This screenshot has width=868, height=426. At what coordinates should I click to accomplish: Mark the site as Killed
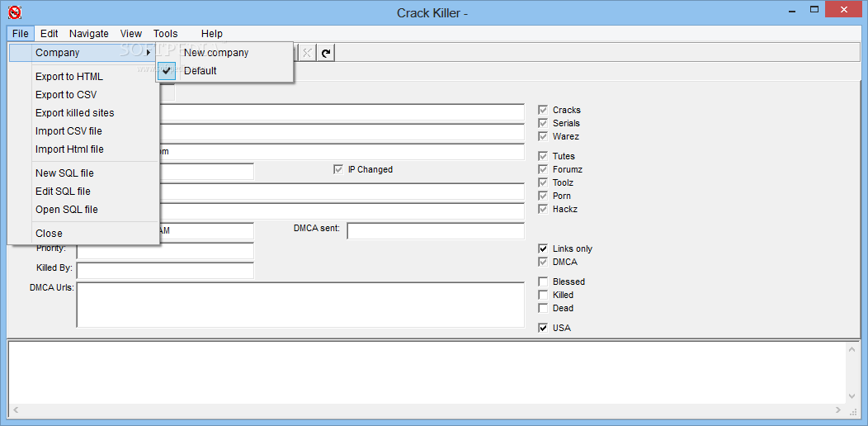pos(543,295)
